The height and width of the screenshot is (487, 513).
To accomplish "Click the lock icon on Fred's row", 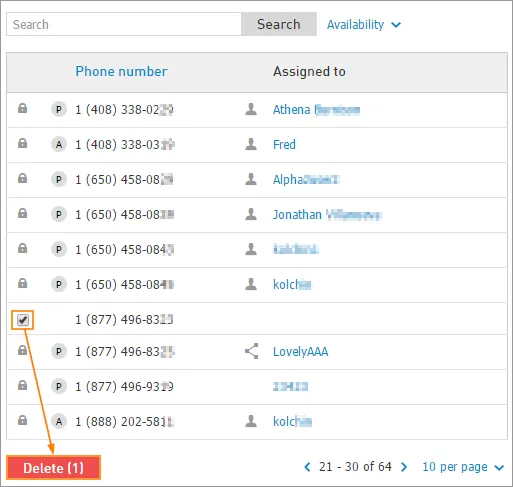I will point(22,144).
